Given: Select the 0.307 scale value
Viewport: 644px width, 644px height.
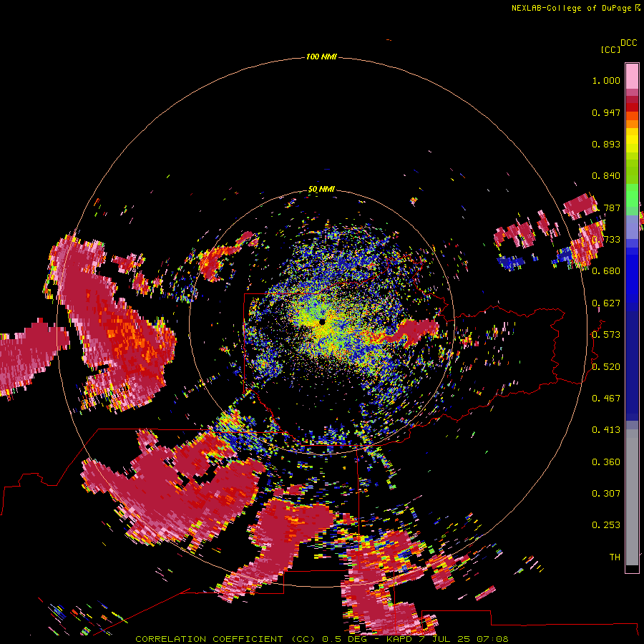Looking at the screenshot, I should coord(606,494).
